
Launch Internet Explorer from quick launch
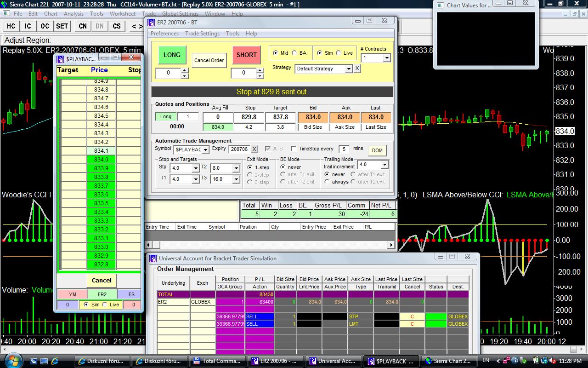(x=55, y=361)
